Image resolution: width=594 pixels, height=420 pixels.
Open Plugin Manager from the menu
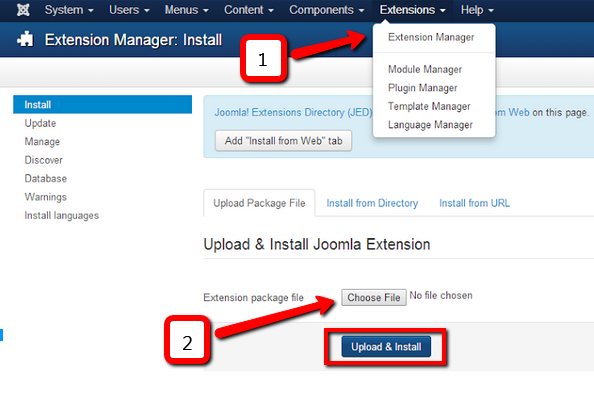click(x=422, y=88)
